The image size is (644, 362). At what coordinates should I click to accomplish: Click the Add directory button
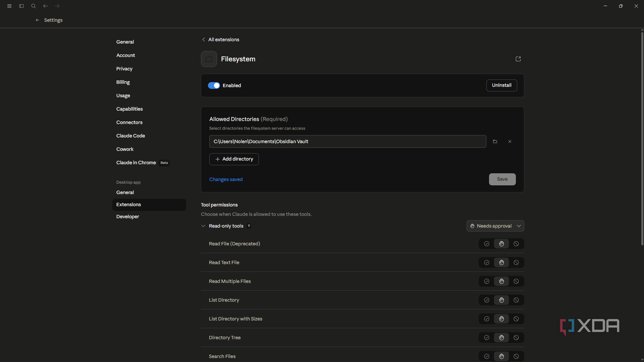click(234, 159)
